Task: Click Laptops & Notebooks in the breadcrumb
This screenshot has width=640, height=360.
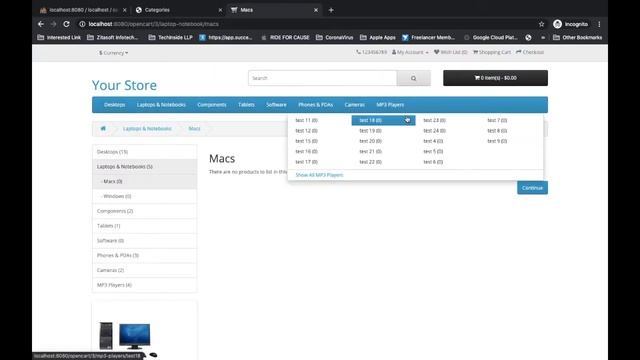Action: [x=147, y=129]
